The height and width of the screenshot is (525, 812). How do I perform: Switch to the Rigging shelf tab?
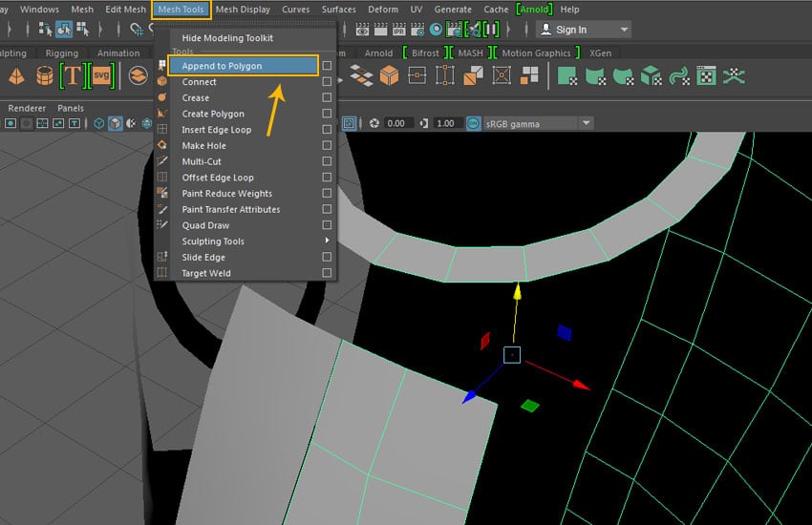[x=62, y=53]
